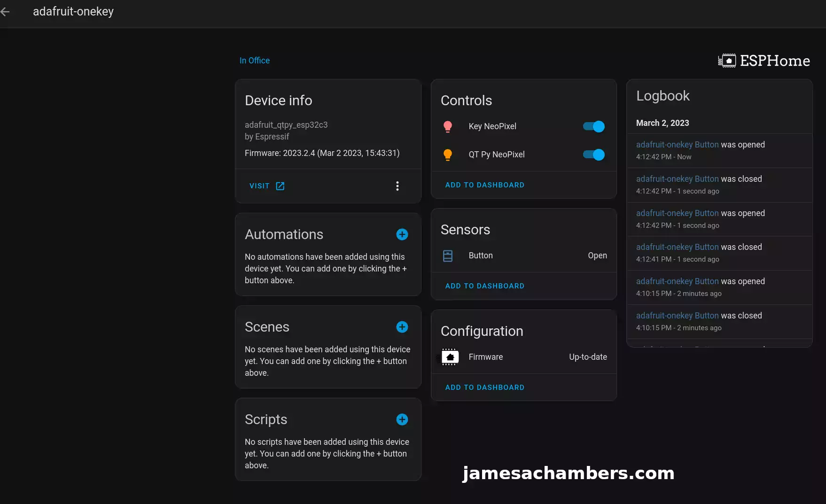Add Controls to dashboard

point(485,185)
